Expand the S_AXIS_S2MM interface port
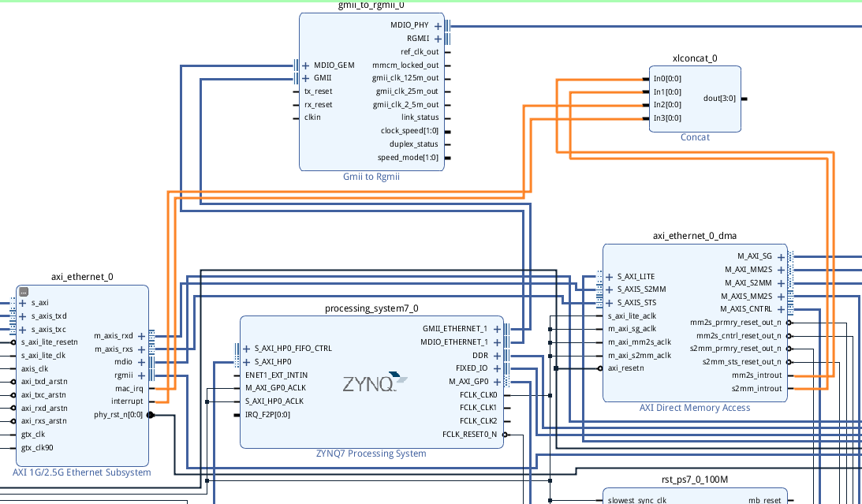The height and width of the screenshot is (504, 862). tap(609, 289)
